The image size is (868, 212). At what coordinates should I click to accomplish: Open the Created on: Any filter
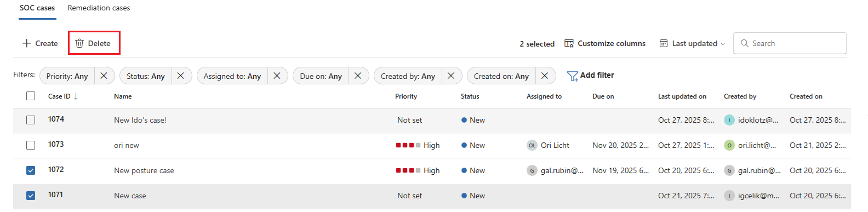click(x=501, y=76)
